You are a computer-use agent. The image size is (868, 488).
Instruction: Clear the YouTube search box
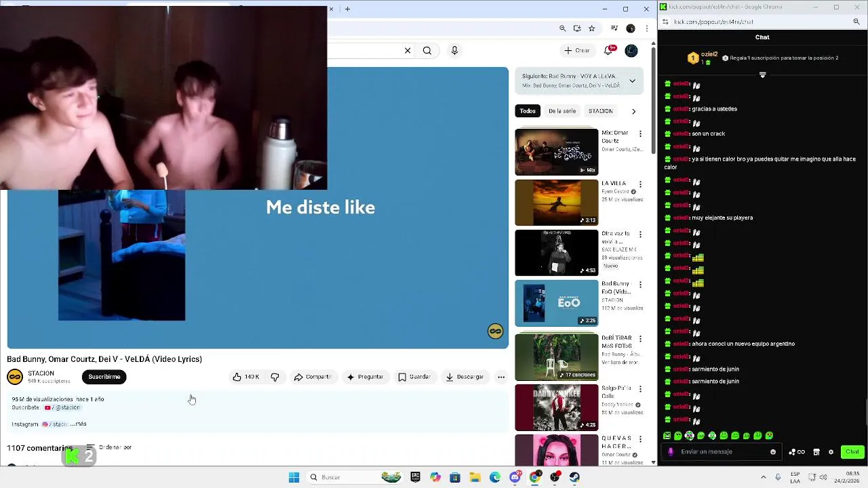point(408,50)
